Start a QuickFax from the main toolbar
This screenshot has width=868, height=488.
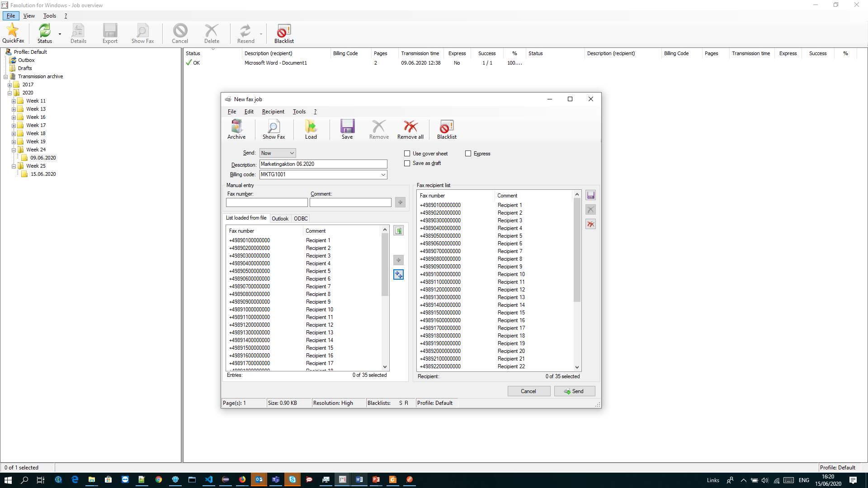click(13, 33)
